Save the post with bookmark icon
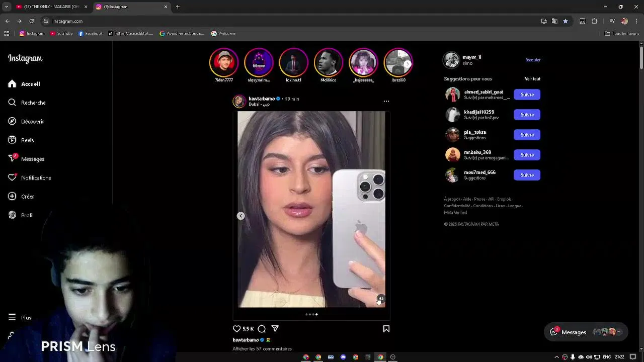Image resolution: width=644 pixels, height=362 pixels. click(x=386, y=329)
